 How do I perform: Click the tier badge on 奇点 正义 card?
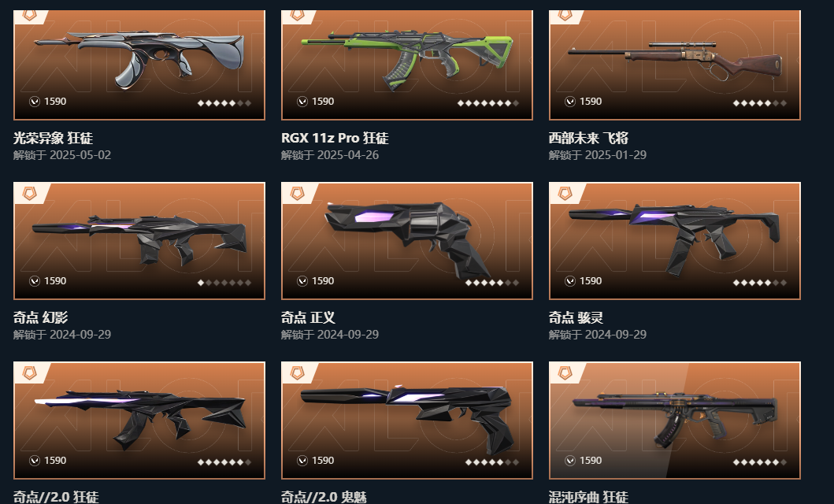click(x=298, y=193)
